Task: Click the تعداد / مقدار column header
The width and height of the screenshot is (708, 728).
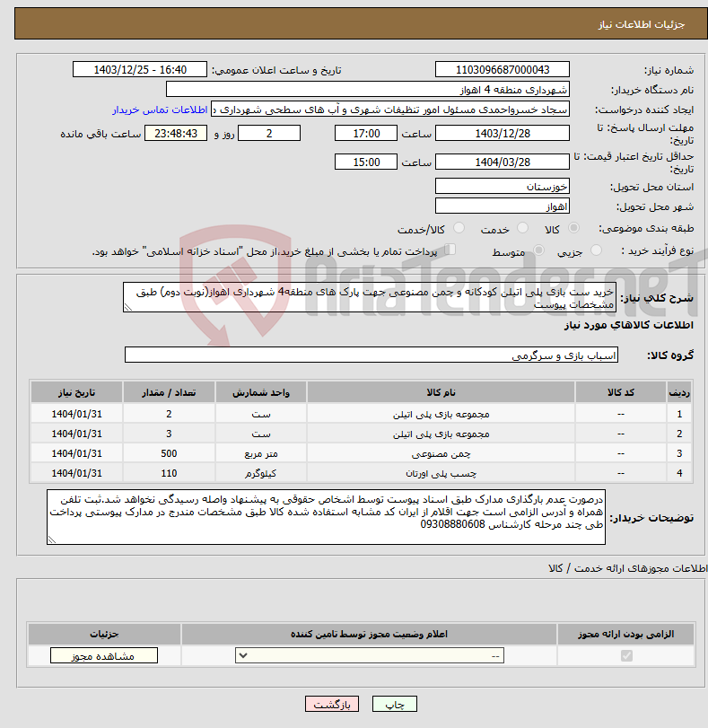Action: click(169, 392)
